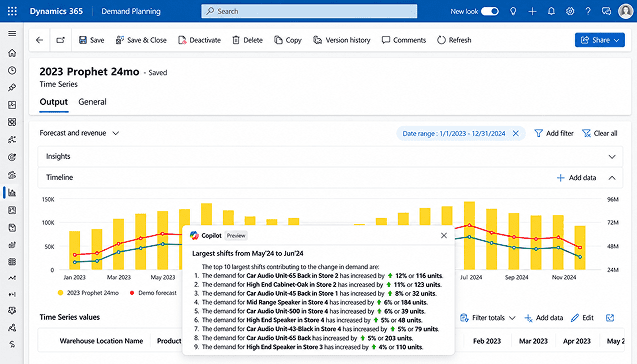637x364 pixels.
Task: Click the Mar 2023 column header
Action: tap(533, 341)
